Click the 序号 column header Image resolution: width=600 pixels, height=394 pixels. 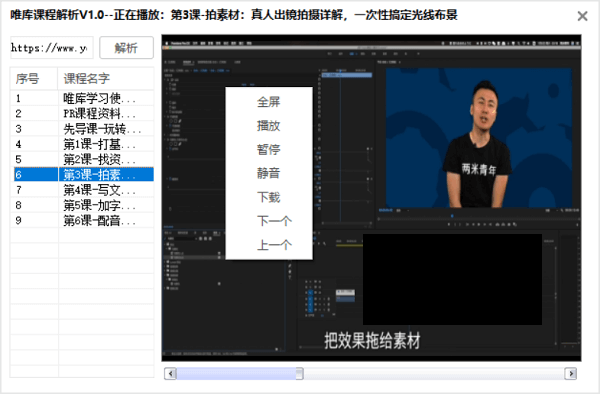34,78
